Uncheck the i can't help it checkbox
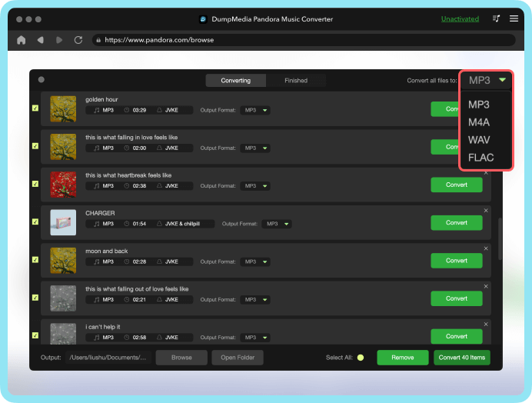Image resolution: width=532 pixels, height=403 pixels. 35,335
